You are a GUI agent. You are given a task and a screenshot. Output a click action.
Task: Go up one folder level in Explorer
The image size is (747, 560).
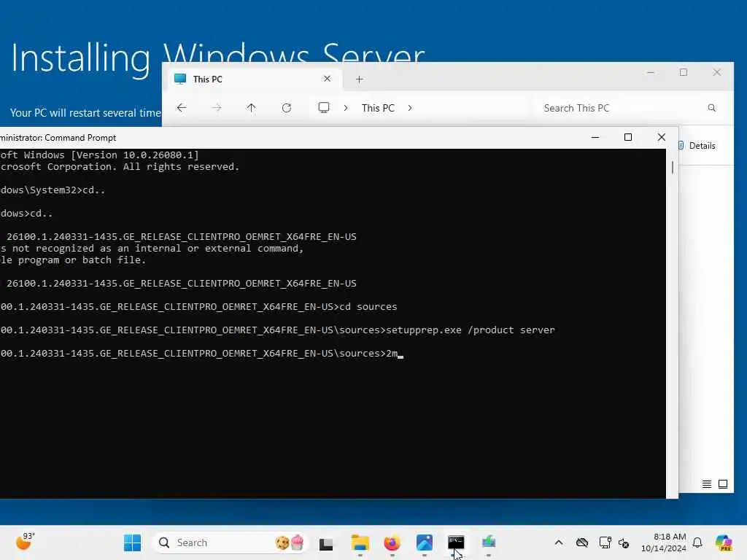pyautogui.click(x=251, y=108)
